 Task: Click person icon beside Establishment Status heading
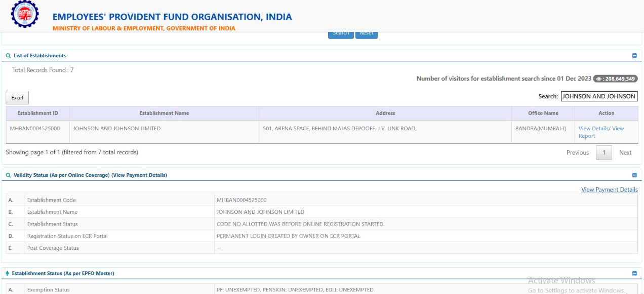tap(8, 274)
